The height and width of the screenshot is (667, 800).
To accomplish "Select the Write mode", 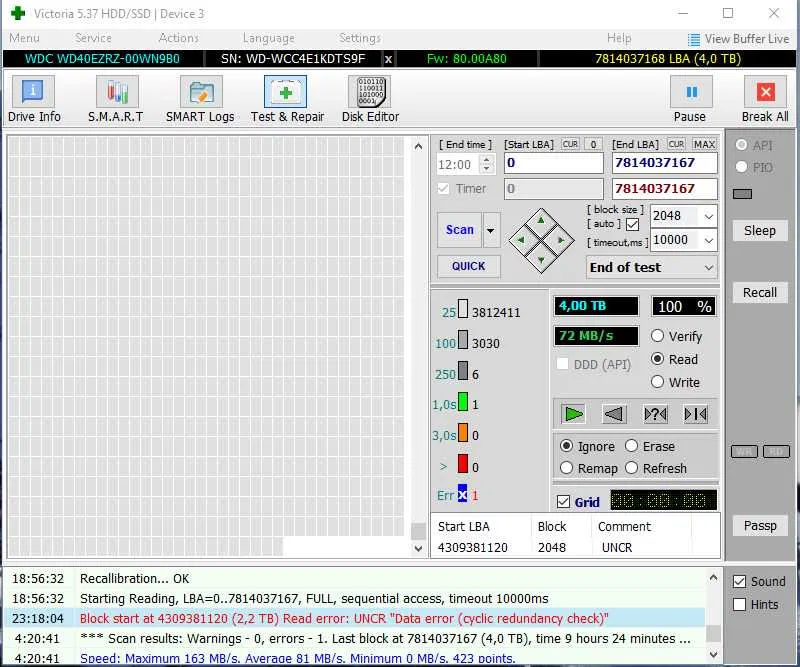I will (x=657, y=382).
